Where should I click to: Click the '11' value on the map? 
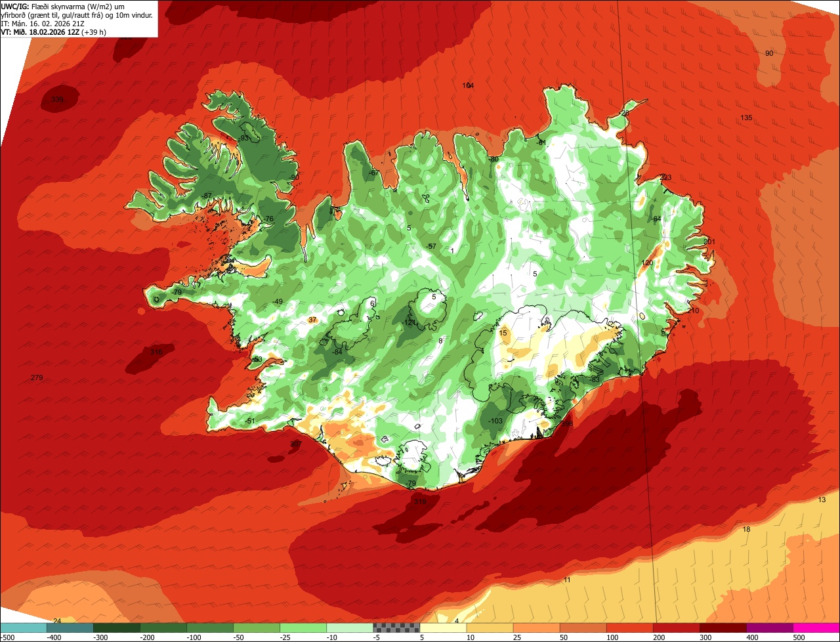click(567, 580)
